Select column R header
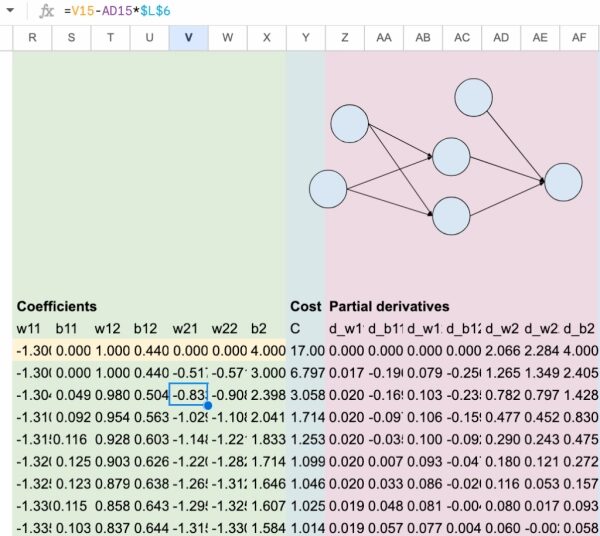The width and height of the screenshot is (600, 536). [x=32, y=37]
